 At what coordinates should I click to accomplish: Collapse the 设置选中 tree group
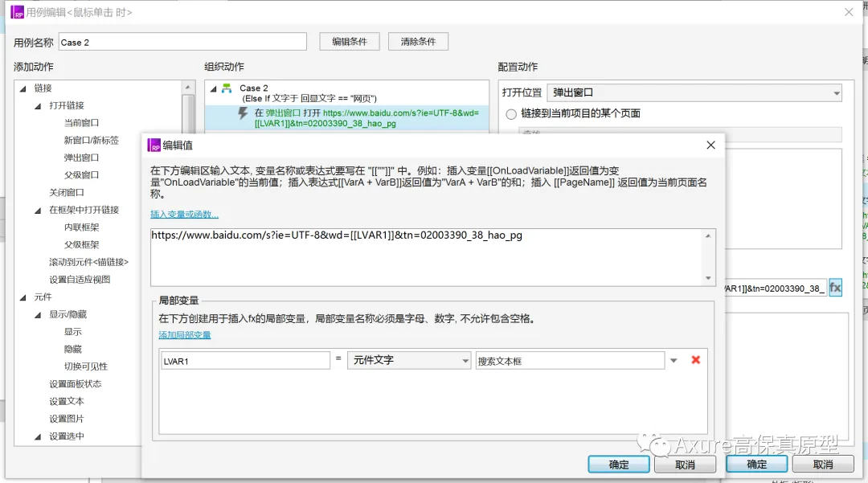(38, 436)
